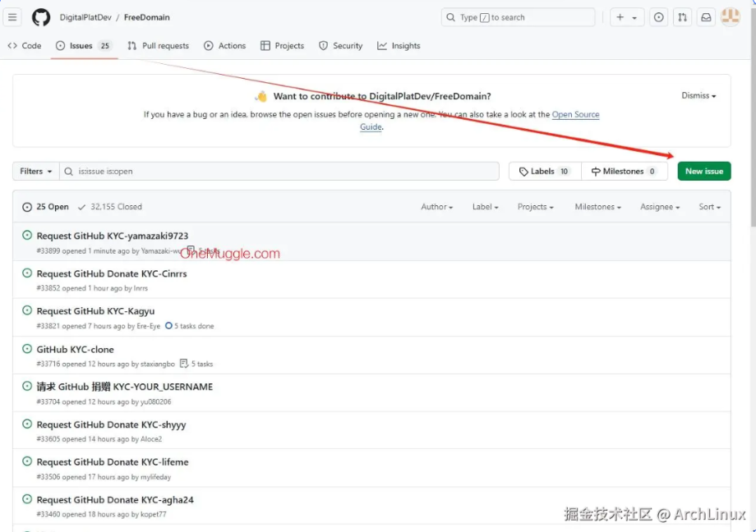Switch to the Code tab
This screenshot has height=532, width=756.
point(25,46)
